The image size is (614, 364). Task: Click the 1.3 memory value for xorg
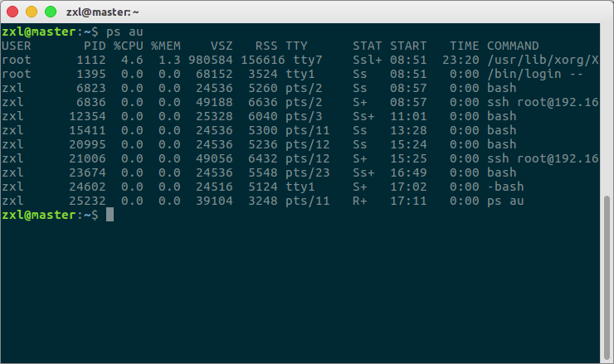[x=169, y=60]
